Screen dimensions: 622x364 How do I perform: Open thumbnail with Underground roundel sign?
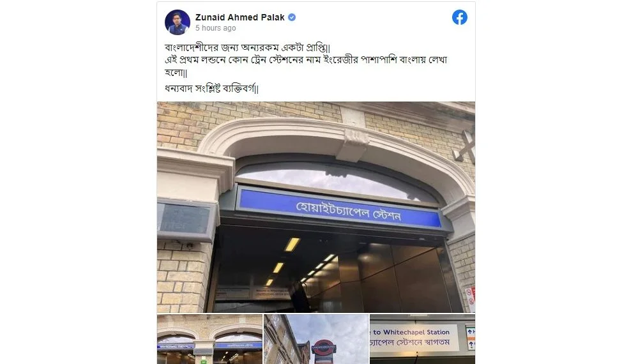[x=315, y=339]
